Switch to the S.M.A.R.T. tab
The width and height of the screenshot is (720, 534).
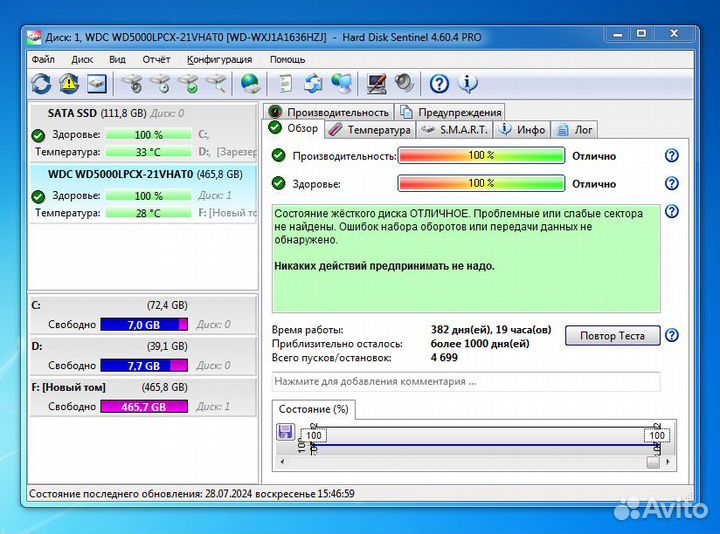(x=455, y=129)
